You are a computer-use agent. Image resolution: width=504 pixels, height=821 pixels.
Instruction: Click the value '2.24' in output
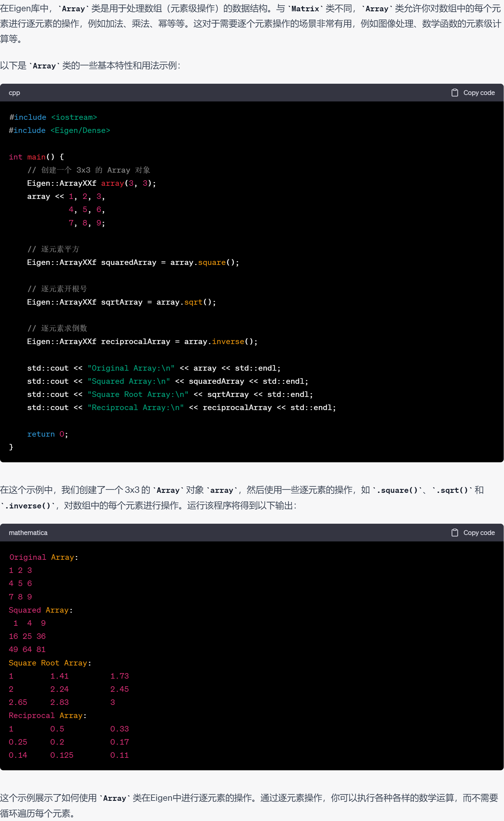click(59, 689)
